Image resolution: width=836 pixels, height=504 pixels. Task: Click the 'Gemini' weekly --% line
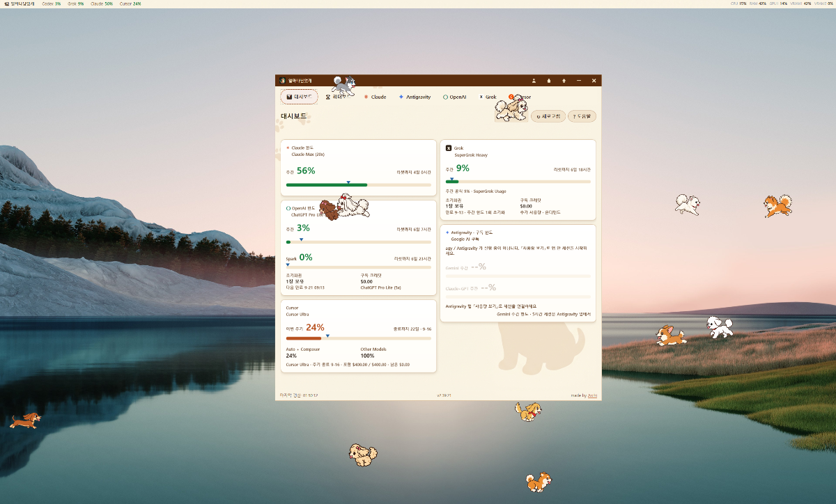[466, 267]
